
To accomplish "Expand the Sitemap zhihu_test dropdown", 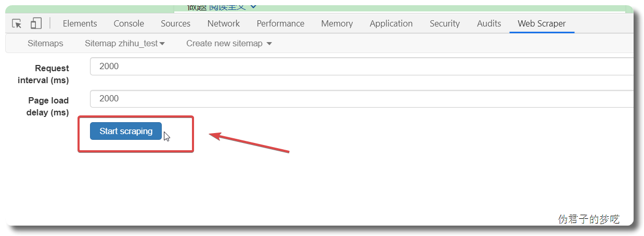I will pyautogui.click(x=125, y=43).
